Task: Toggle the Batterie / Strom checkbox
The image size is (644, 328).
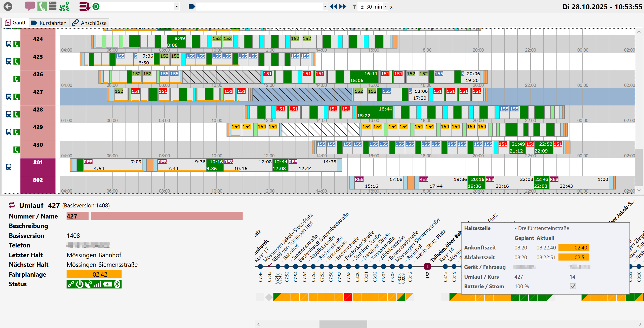Action: coord(573,286)
